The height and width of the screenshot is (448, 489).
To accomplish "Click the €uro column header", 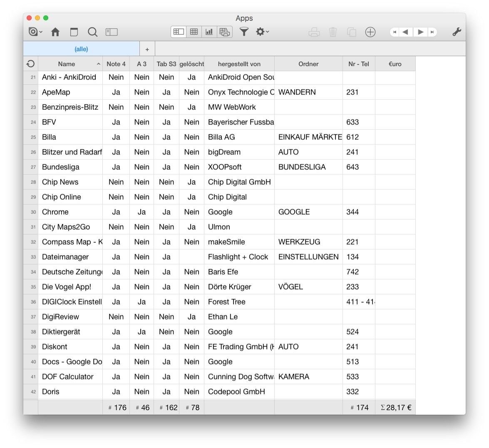I will [x=395, y=64].
